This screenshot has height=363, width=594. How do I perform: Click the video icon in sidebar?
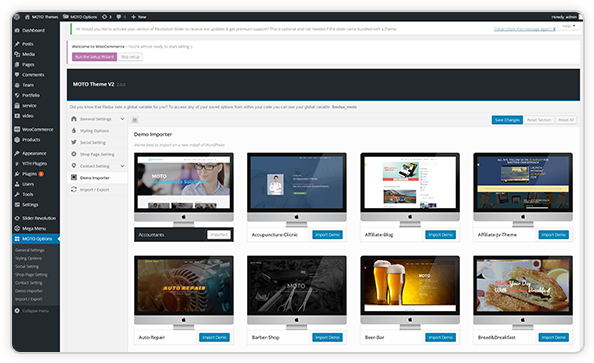(17, 116)
